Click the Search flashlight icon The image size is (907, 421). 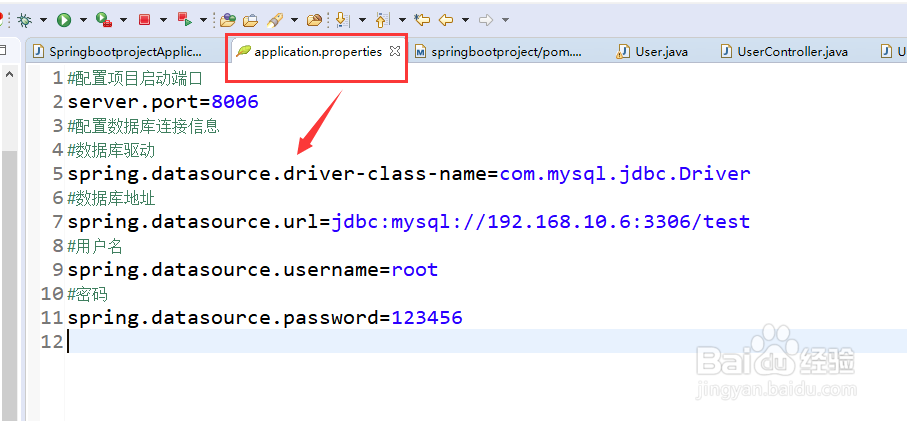pyautogui.click(x=275, y=20)
